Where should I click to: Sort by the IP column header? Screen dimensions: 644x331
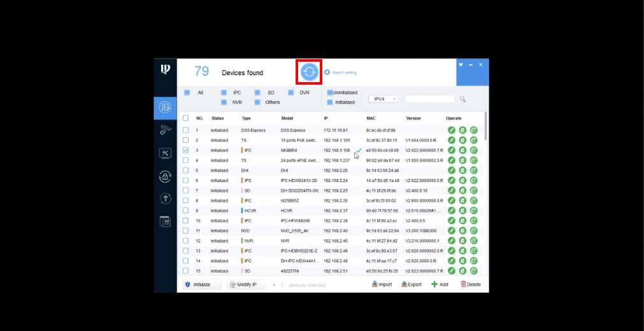326,118
